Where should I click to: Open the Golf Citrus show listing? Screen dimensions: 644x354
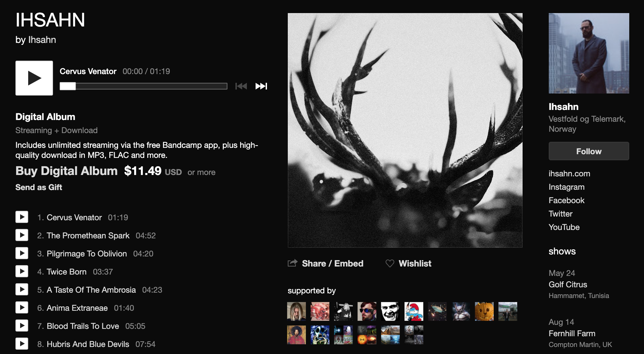coord(568,285)
